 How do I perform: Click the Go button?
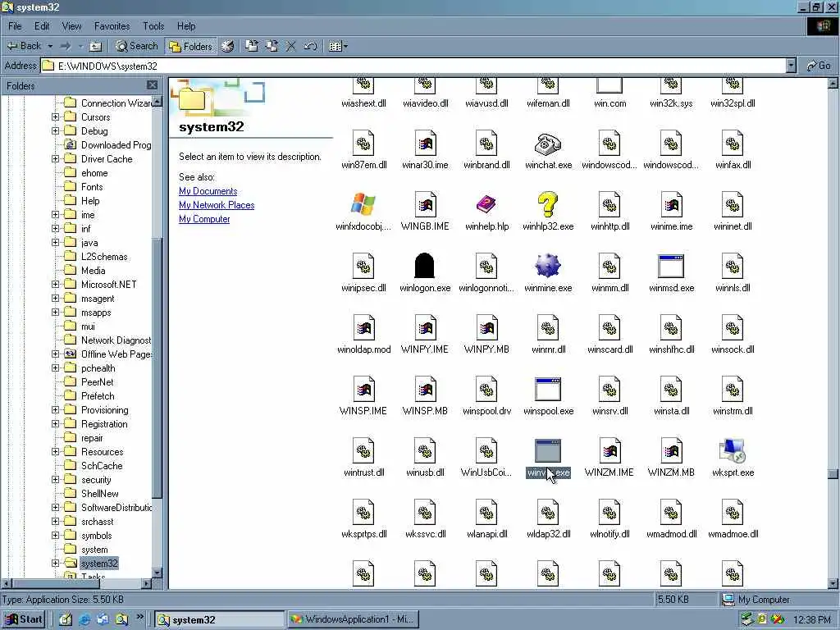pyautogui.click(x=819, y=66)
